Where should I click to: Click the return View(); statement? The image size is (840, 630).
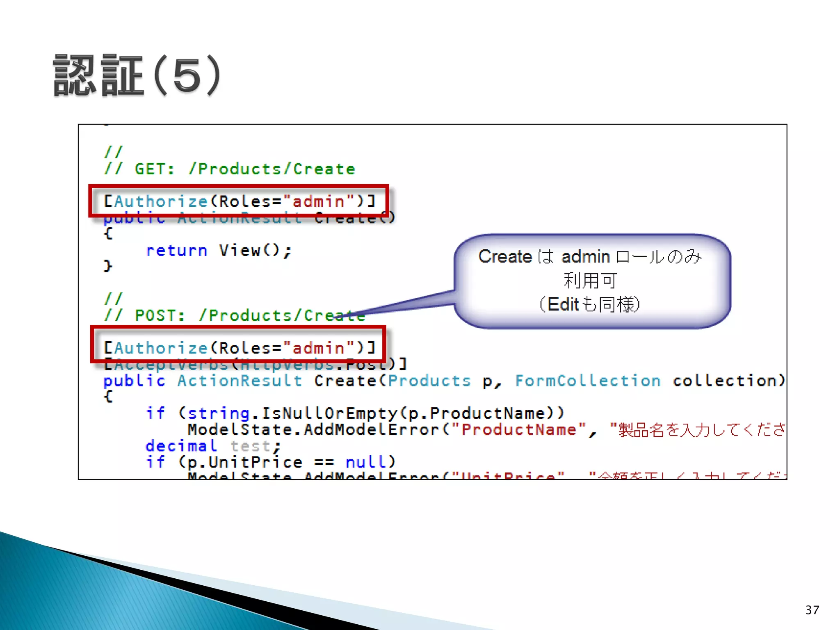tap(218, 250)
